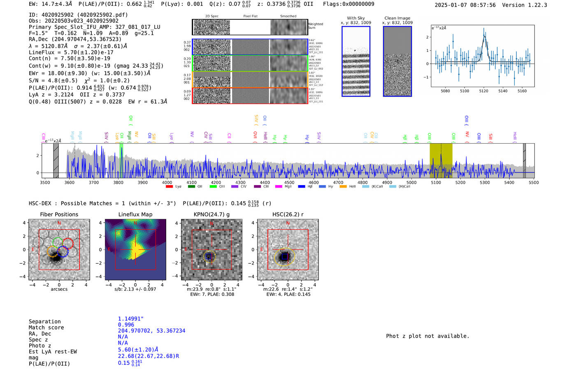The width and height of the screenshot is (576, 392).
Task: Click the Primary Spec_Slot_IFU_AMP value 327_081_017_LU
Action: click(137, 27)
